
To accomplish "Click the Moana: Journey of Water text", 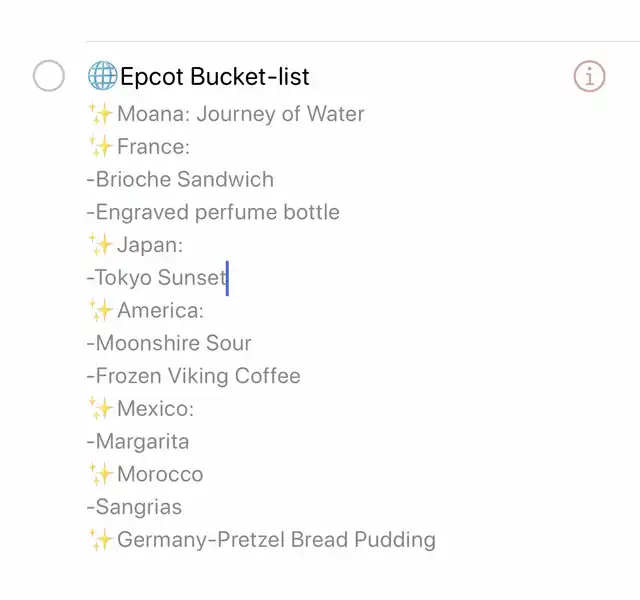I will 240,114.
